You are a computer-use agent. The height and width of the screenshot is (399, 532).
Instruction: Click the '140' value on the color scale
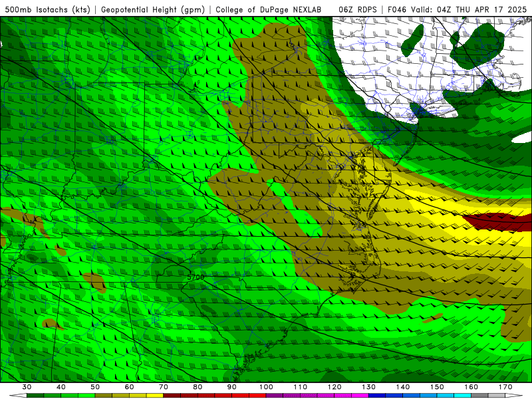tap(403, 387)
